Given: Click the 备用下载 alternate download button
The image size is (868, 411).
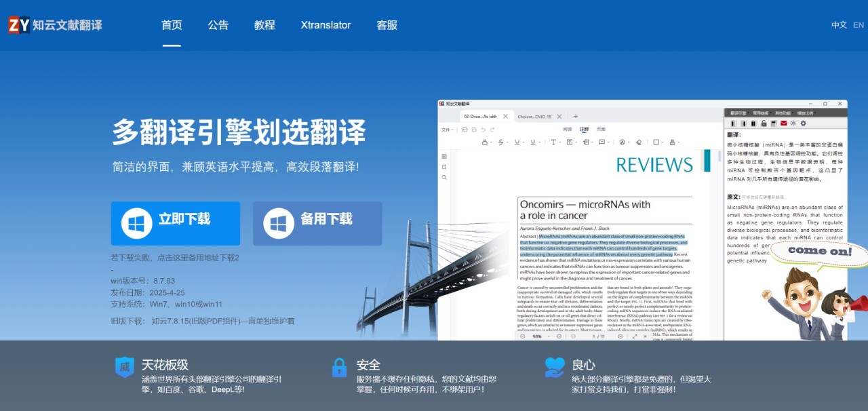Looking at the screenshot, I should 317,223.
